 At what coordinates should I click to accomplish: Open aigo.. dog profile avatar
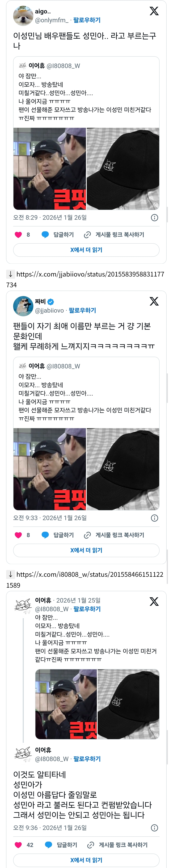click(23, 16)
